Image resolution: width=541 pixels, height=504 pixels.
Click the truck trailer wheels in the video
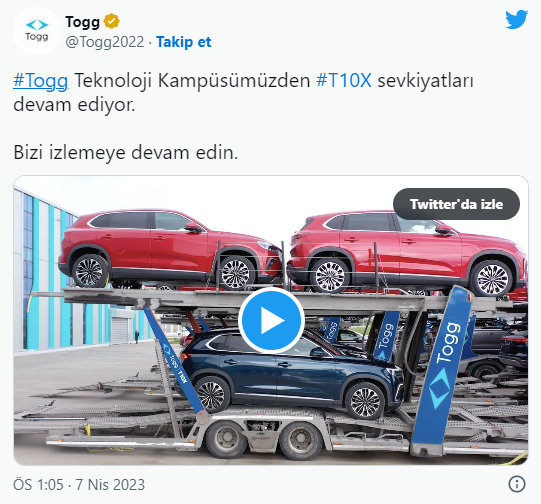[264, 441]
